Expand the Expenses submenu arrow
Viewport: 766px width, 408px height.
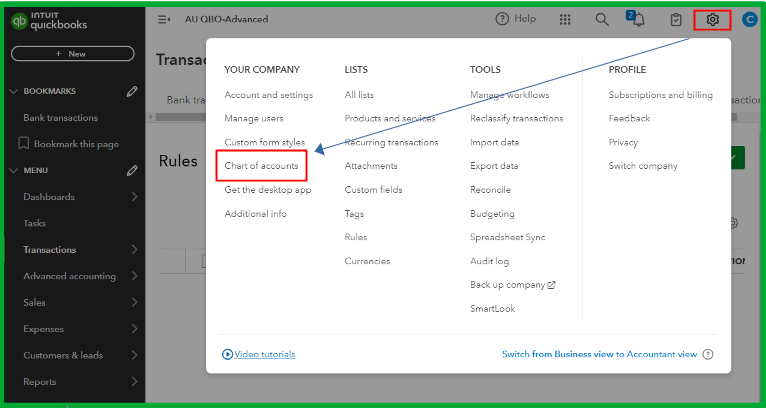click(134, 329)
